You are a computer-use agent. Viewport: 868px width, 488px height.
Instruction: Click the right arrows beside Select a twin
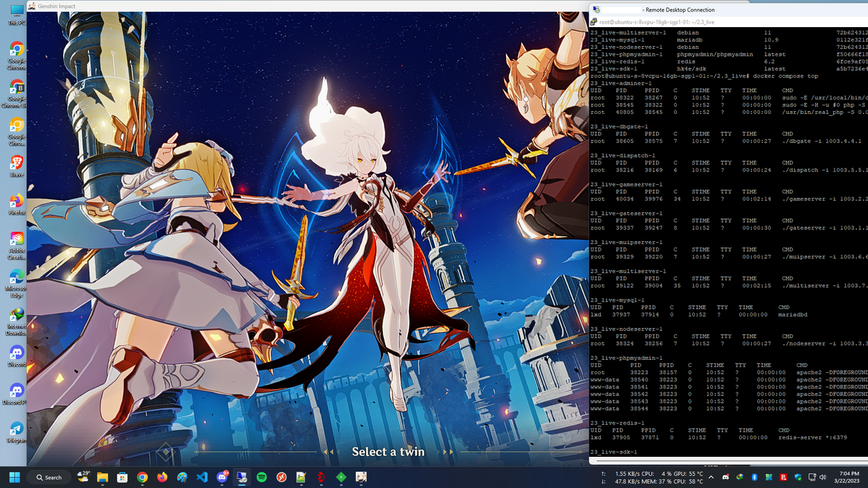[448, 451]
